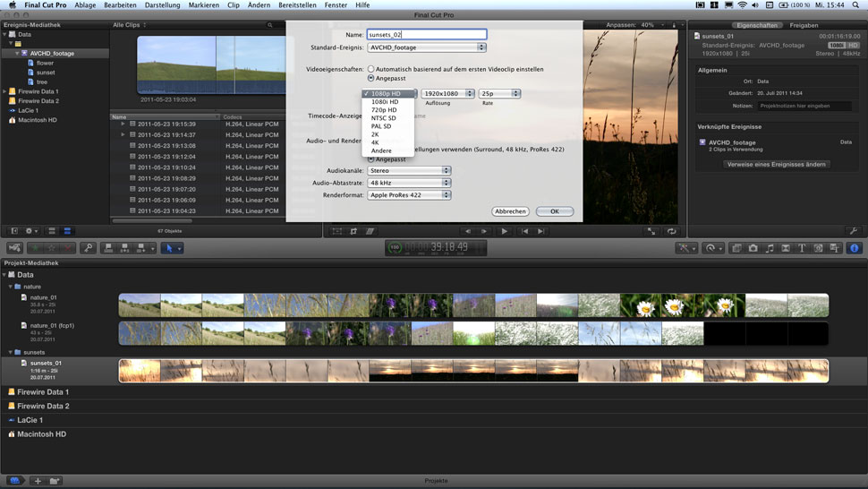Toggle viewer fullscreen arrows icon

651,231
